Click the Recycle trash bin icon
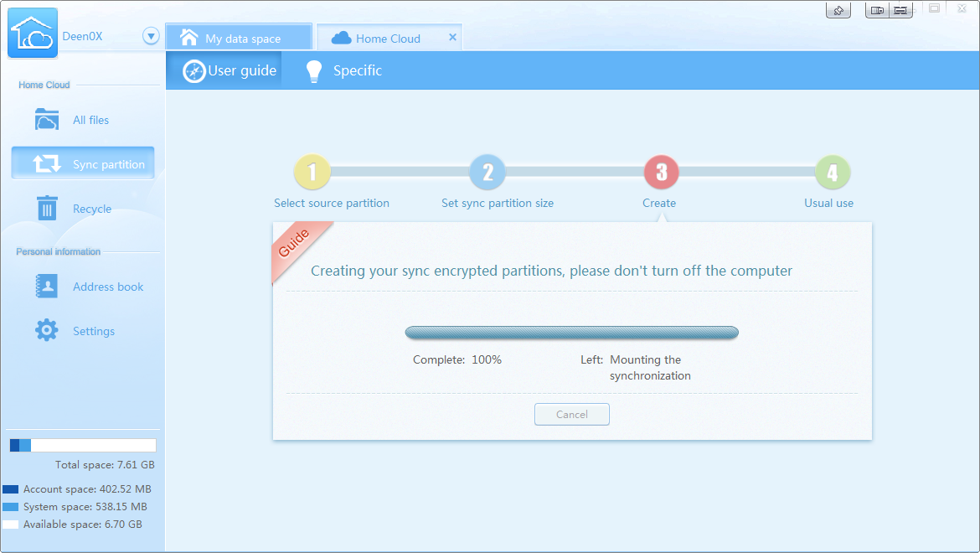This screenshot has width=980, height=553. pos(47,208)
